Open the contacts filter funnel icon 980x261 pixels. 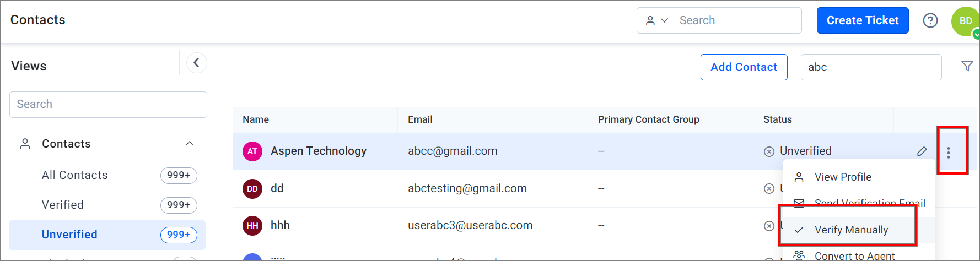967,66
